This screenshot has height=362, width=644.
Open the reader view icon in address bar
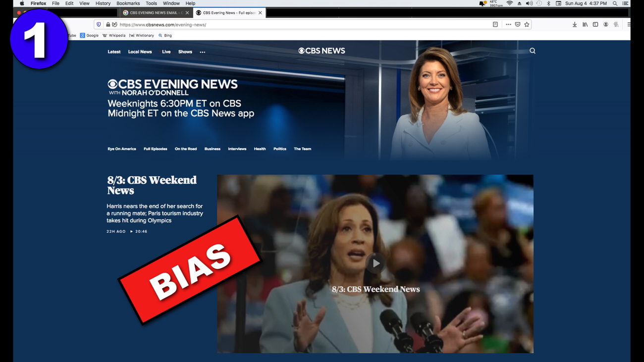[495, 24]
